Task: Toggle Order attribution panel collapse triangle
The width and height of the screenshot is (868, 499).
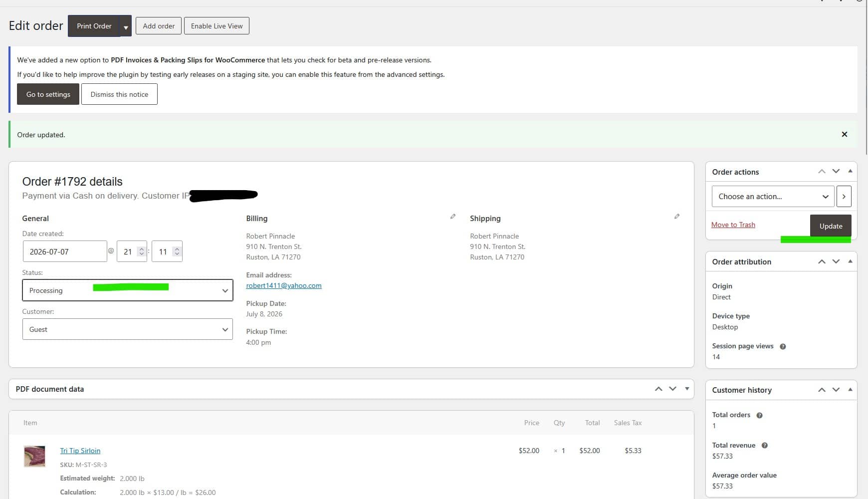Action: (x=850, y=261)
